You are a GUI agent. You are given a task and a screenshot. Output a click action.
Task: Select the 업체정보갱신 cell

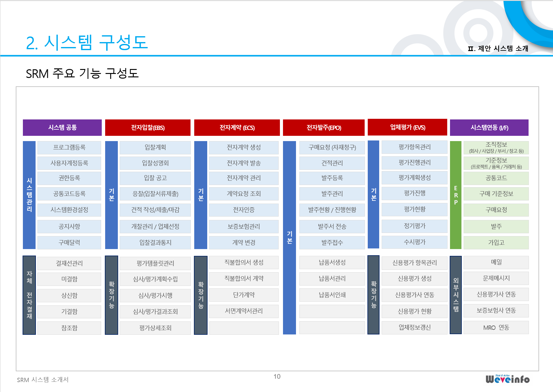click(414, 327)
